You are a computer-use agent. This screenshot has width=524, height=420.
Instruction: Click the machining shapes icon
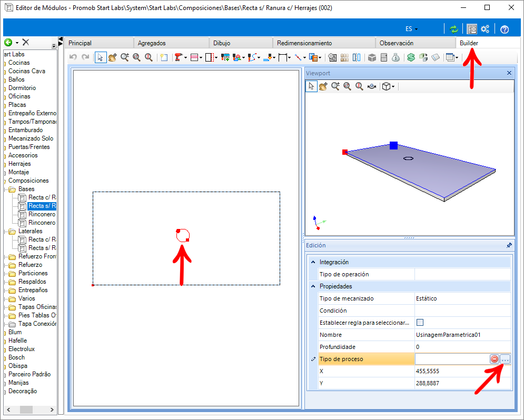click(x=238, y=57)
